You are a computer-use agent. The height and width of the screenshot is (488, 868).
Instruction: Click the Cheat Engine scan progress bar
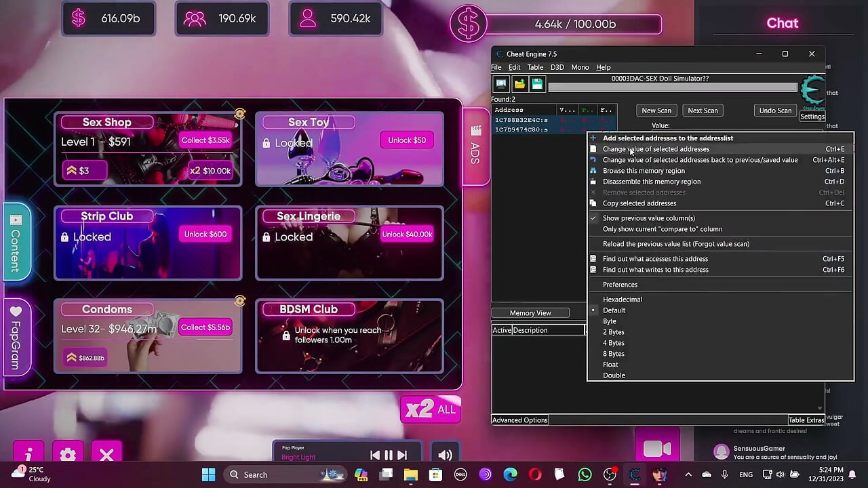click(673, 87)
